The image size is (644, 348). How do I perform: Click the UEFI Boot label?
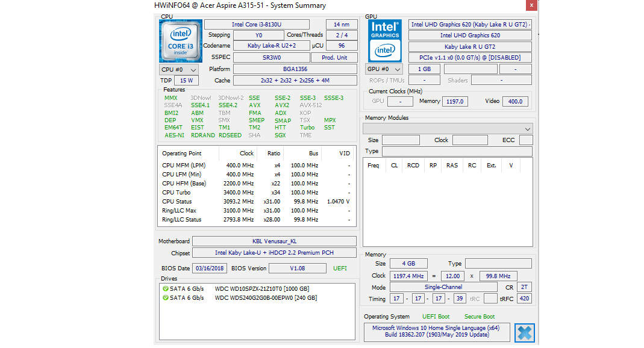click(x=436, y=317)
